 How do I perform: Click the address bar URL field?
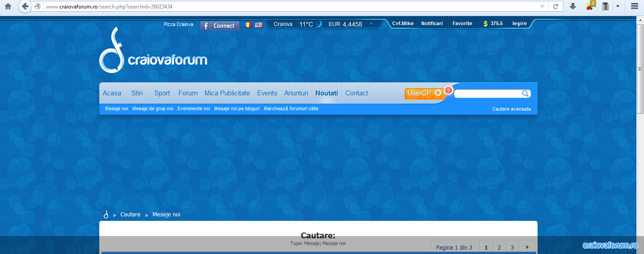(x=291, y=6)
